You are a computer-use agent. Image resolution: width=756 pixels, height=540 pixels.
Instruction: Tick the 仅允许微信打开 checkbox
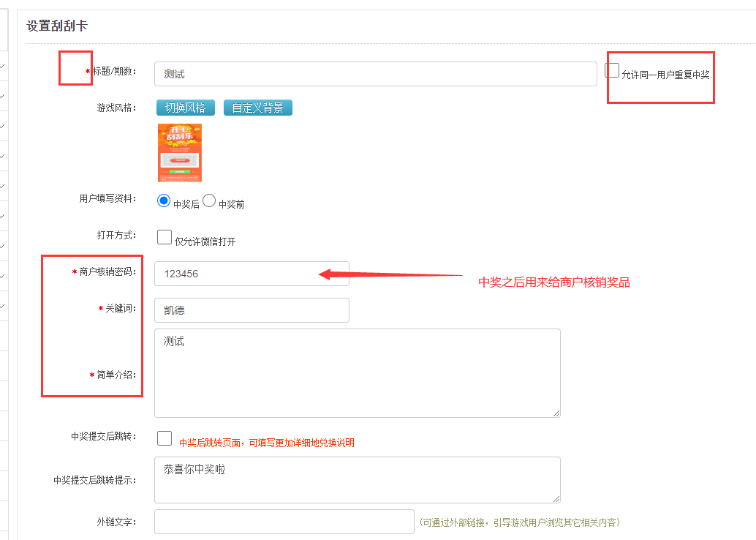[165, 237]
